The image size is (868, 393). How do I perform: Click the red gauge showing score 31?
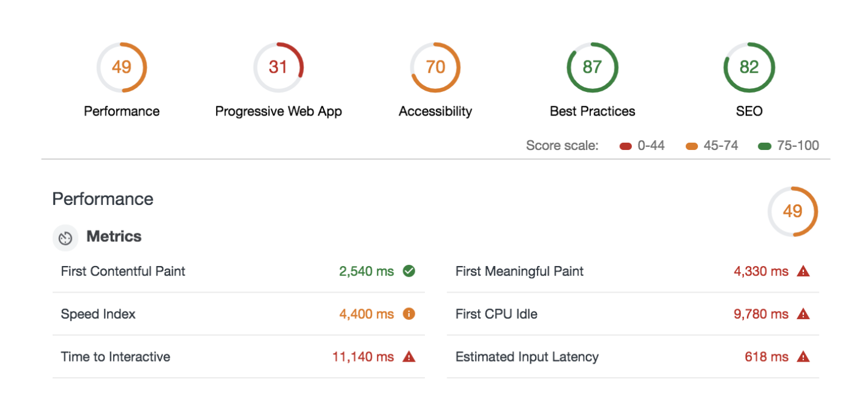click(278, 67)
